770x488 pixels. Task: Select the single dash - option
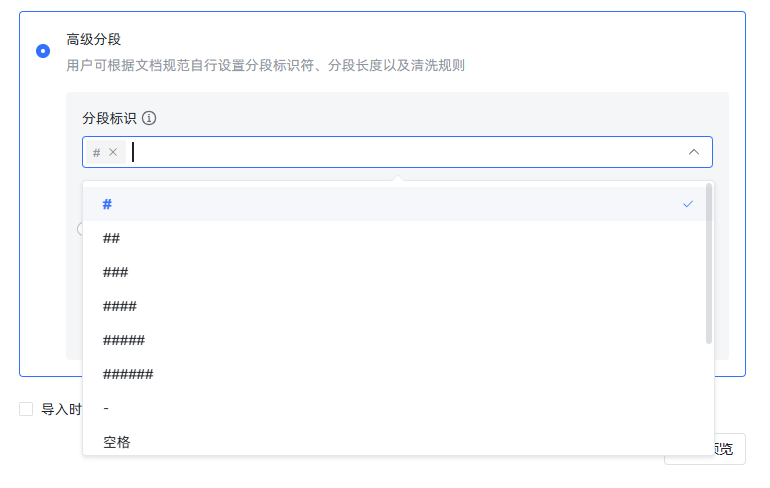click(x=106, y=408)
